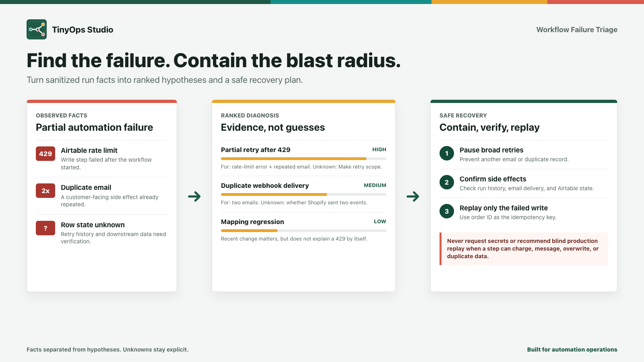The height and width of the screenshot is (362, 644).
Task: Click the subtitle about sanitized run facts
Action: tap(165, 80)
